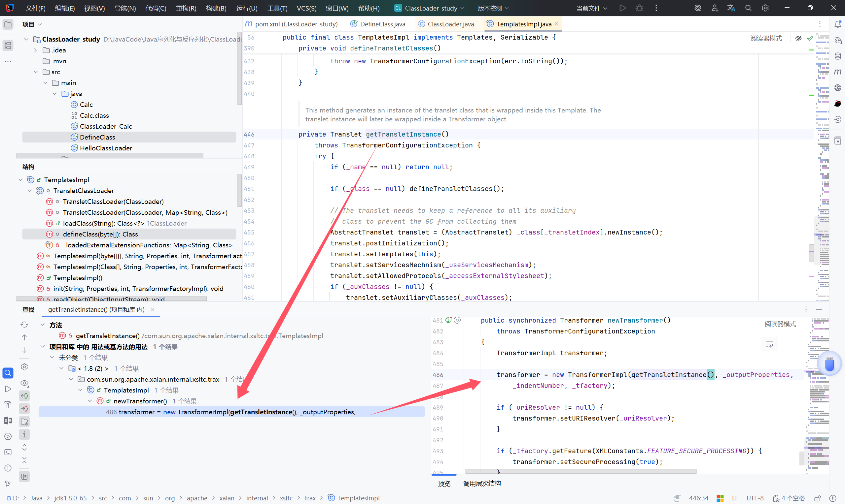Open the IDE settings gear icon
This screenshot has height=504, width=845.
[x=765, y=8]
